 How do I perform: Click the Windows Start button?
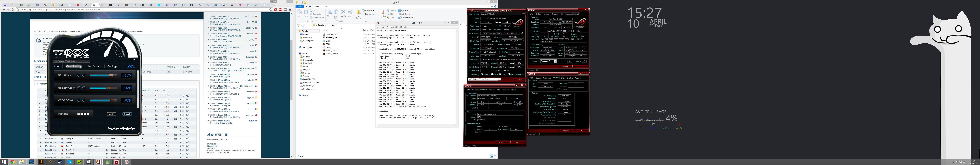pyautogui.click(x=4, y=162)
